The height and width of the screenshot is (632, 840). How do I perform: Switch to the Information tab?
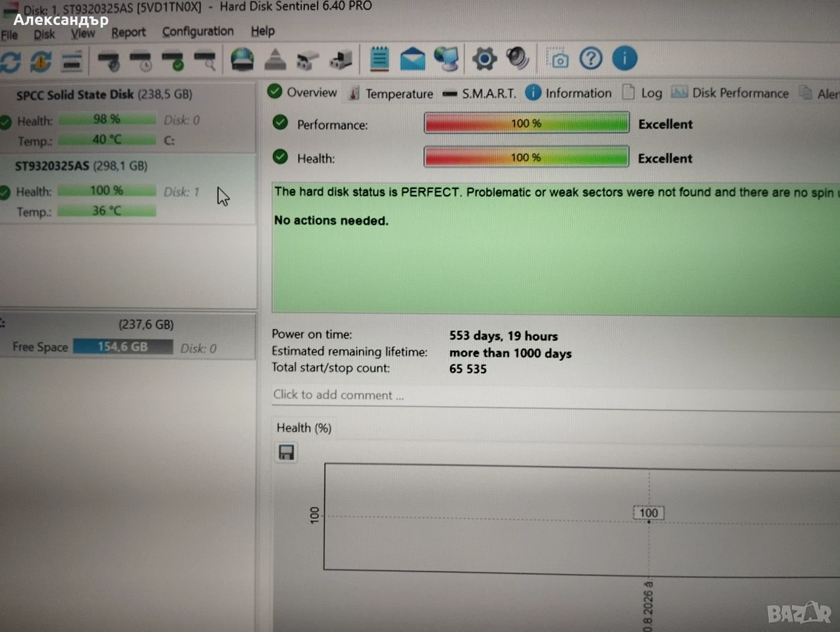click(569, 93)
